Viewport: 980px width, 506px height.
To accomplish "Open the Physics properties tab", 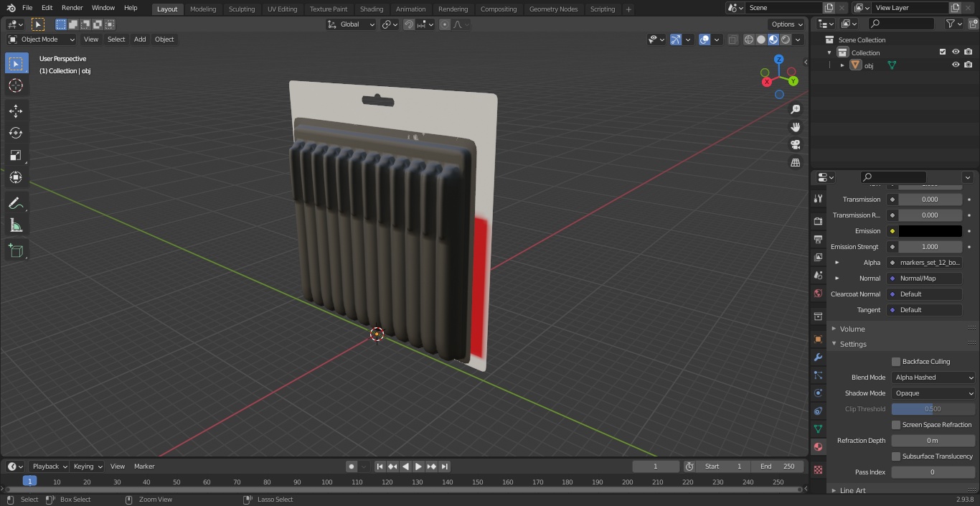I will click(818, 393).
